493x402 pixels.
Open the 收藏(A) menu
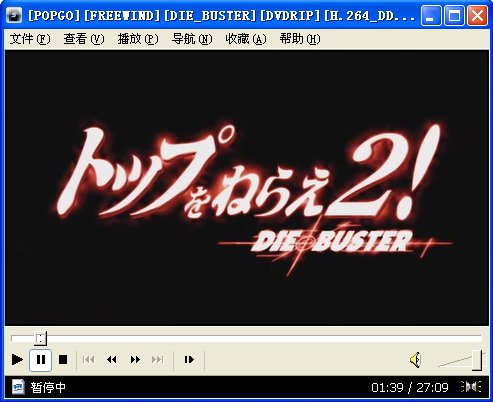point(246,39)
